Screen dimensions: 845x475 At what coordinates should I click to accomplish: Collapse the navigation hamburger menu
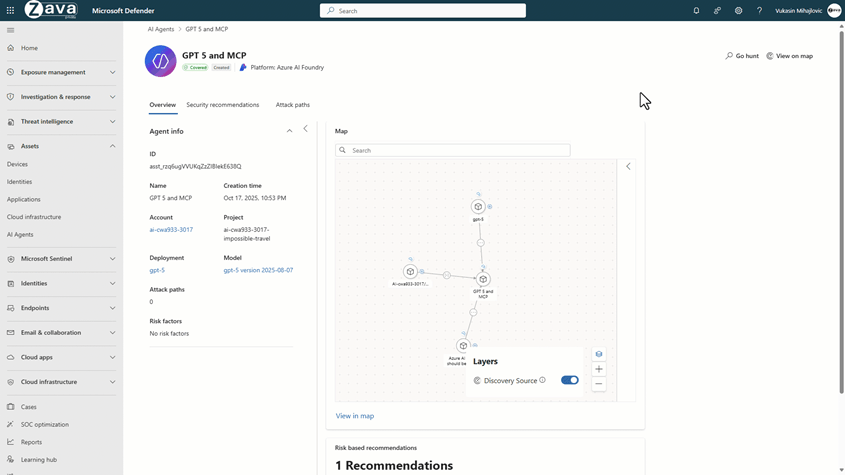pos(11,30)
